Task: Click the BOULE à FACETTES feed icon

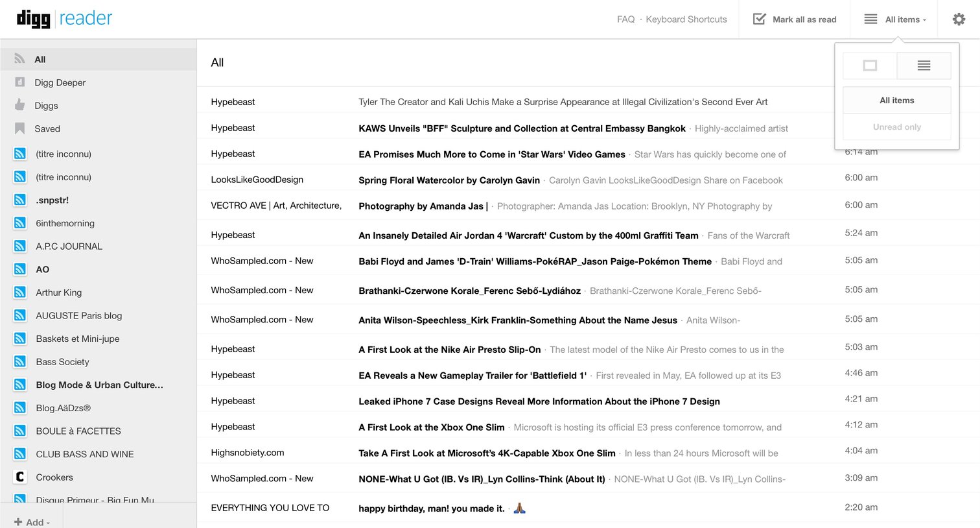Action: (20, 431)
